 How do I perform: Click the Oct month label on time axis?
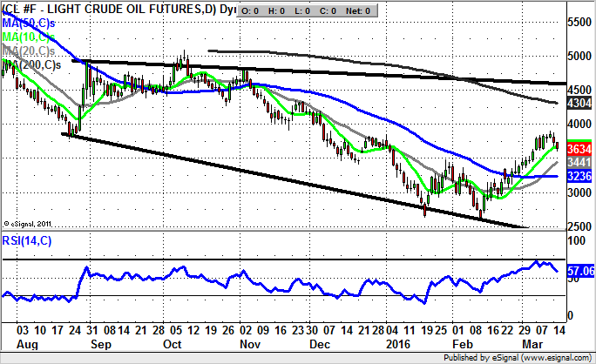coord(171,345)
